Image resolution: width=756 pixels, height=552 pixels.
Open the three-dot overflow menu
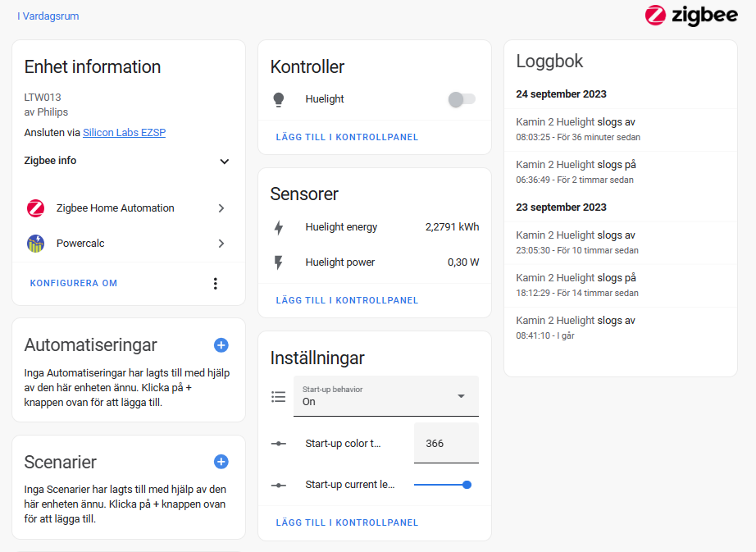click(x=215, y=283)
